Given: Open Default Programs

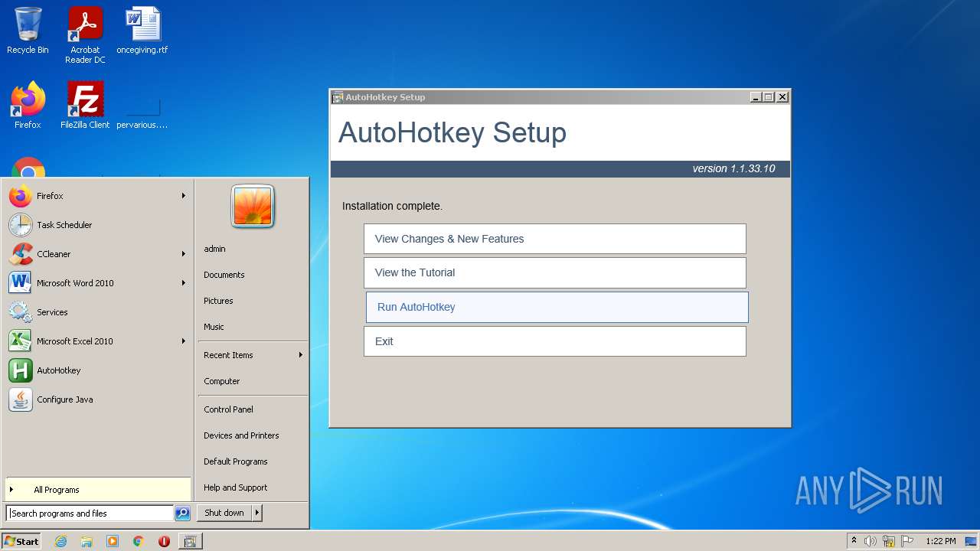Looking at the screenshot, I should tap(236, 461).
